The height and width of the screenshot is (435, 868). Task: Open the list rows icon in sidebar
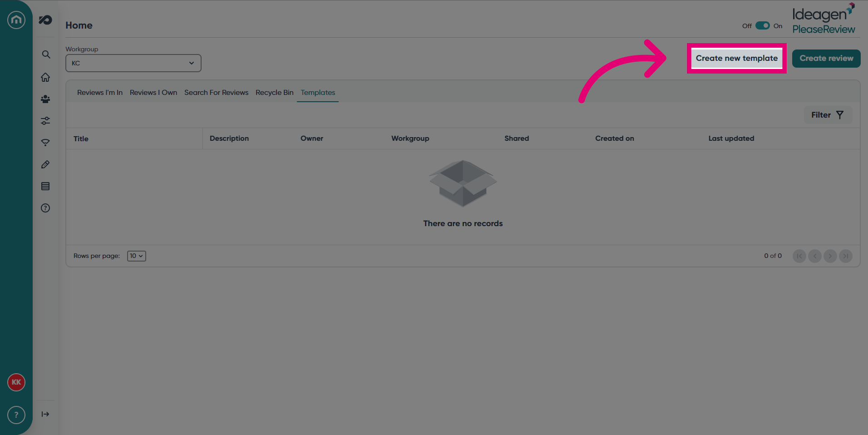pos(45,186)
